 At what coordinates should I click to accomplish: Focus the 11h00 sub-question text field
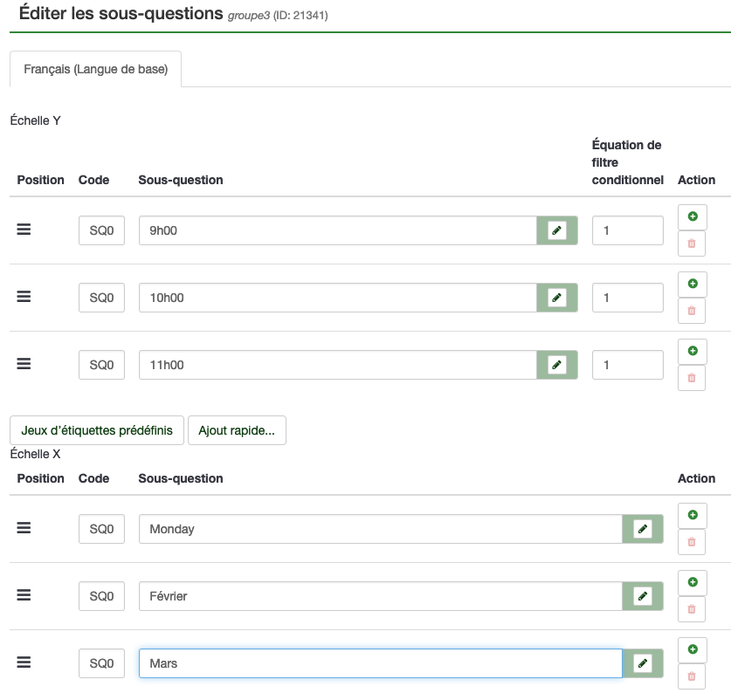tap(337, 365)
